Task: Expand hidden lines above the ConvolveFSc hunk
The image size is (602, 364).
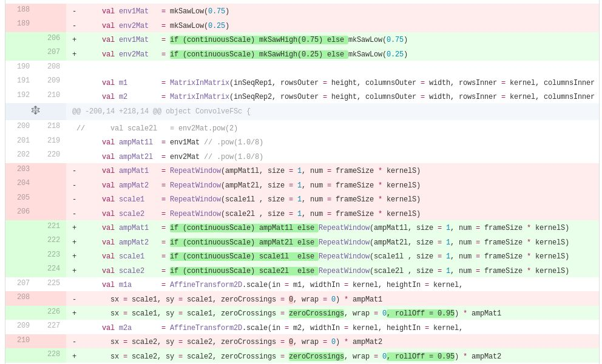Action: pyautogui.click(x=35, y=111)
